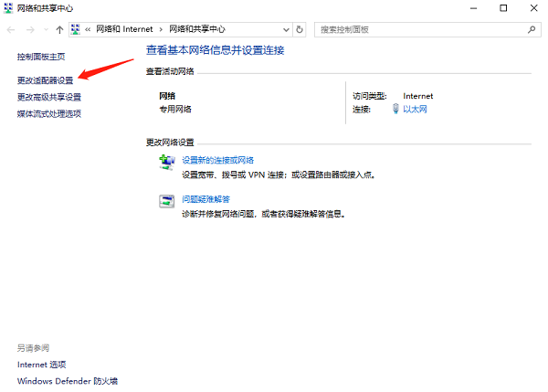This screenshot has width=548, height=392.
Task: Click the 以太网 connection icon
Action: coord(395,109)
